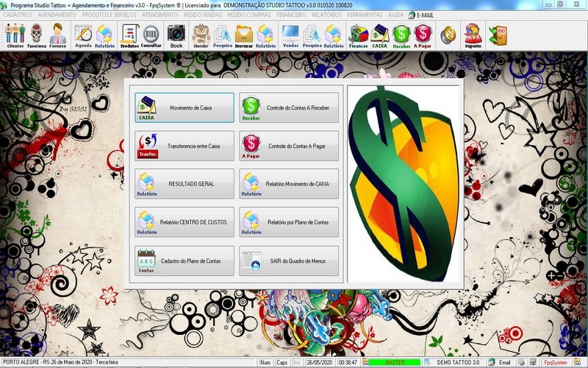The width and height of the screenshot is (588, 368).
Task: Click the Num indicator in status bar
Action: [x=265, y=362]
